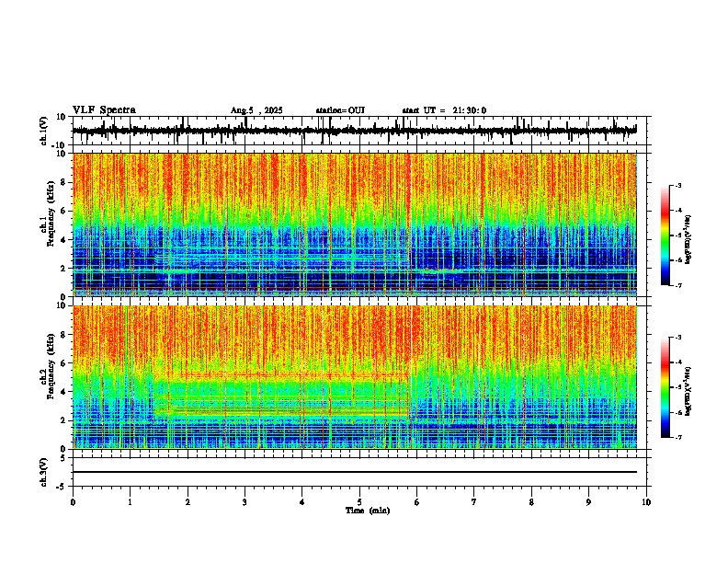The image size is (728, 563).
Task: Click the time axis tick label "8"
Action: tap(531, 502)
